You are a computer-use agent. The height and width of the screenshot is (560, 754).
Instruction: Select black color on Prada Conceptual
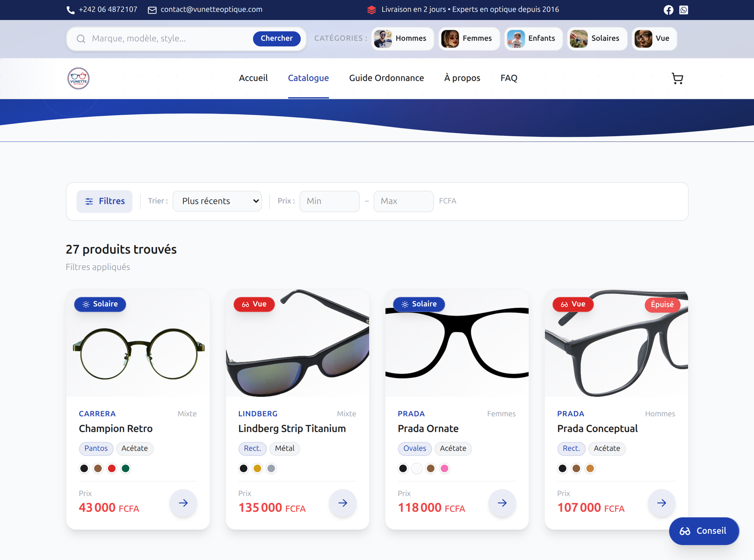point(562,469)
